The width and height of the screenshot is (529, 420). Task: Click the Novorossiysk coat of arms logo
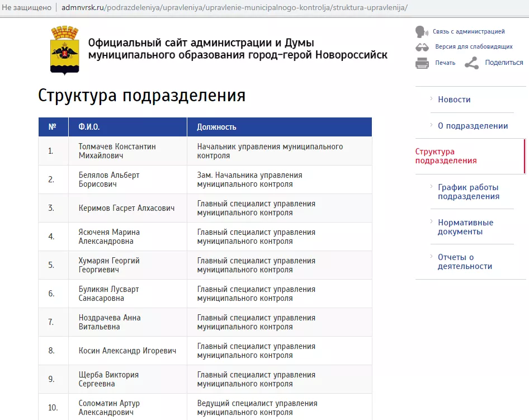click(x=65, y=50)
